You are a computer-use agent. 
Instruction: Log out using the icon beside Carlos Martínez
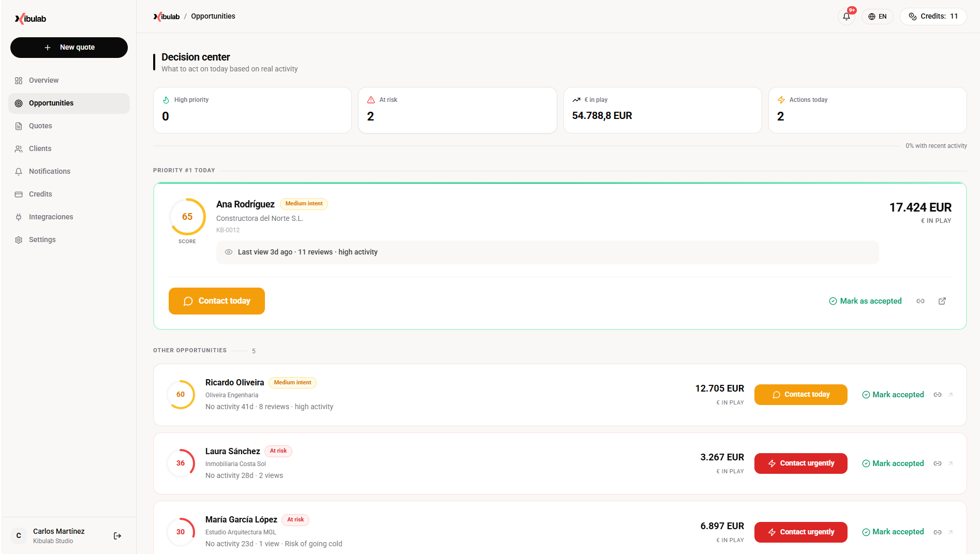[x=117, y=535]
